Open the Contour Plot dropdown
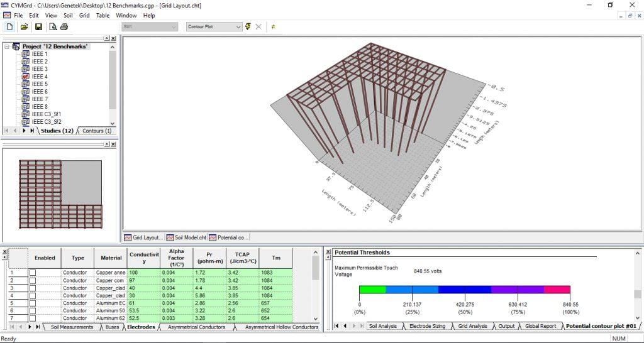Viewport: 644px width, 343px height. pos(214,26)
